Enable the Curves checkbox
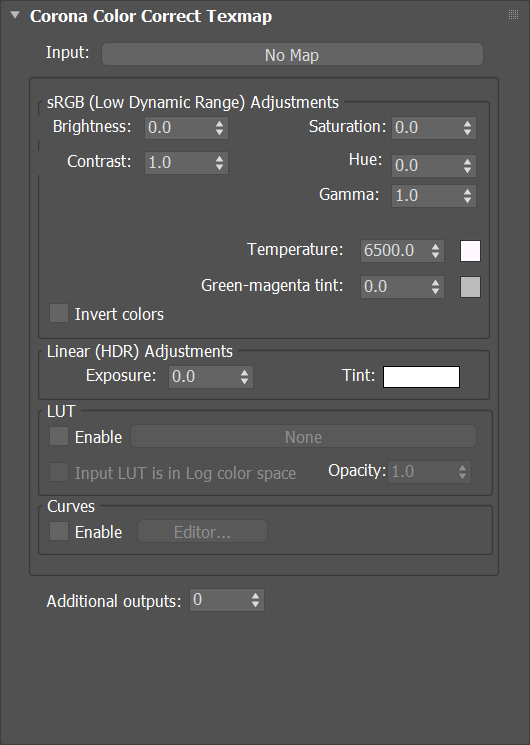Viewport: 530px width, 745px height. click(x=59, y=531)
